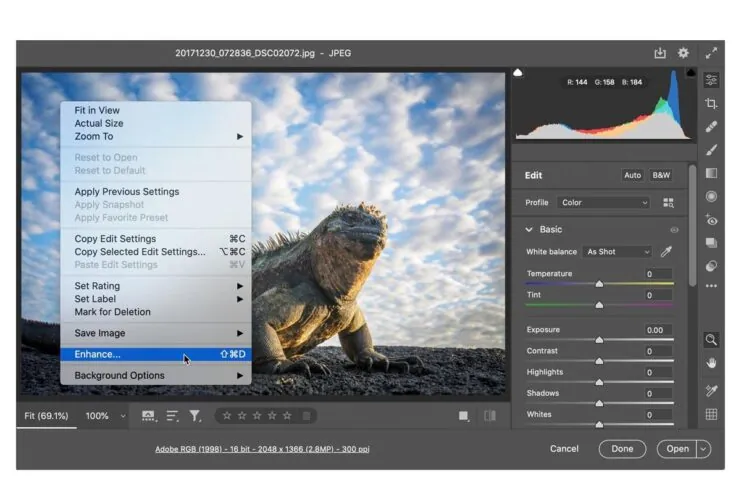Select the Zoom magnifier tool

tap(711, 340)
